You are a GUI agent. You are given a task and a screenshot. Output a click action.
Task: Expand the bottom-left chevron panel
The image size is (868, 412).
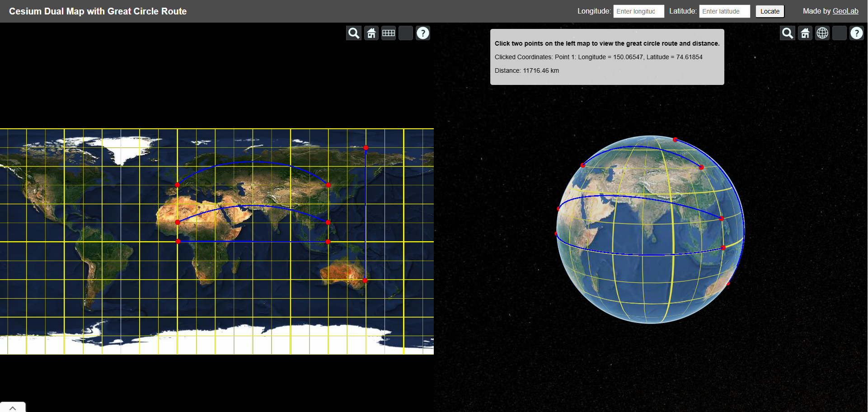point(13,407)
